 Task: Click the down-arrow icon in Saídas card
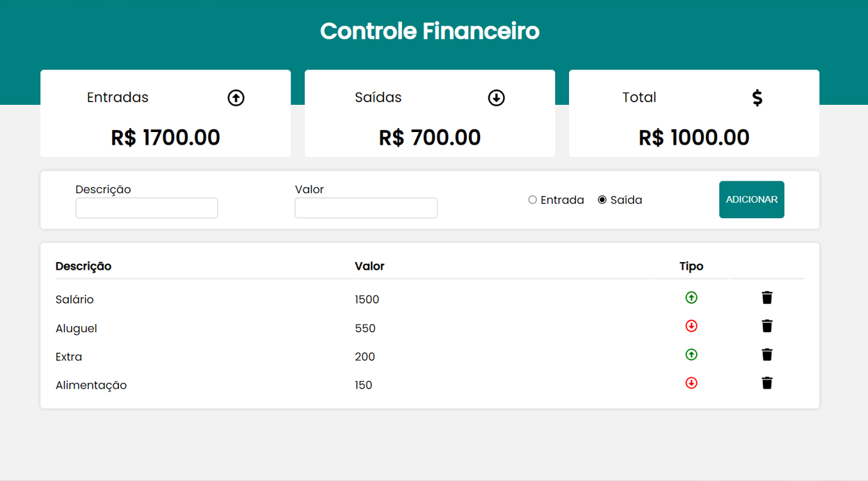[x=496, y=98]
